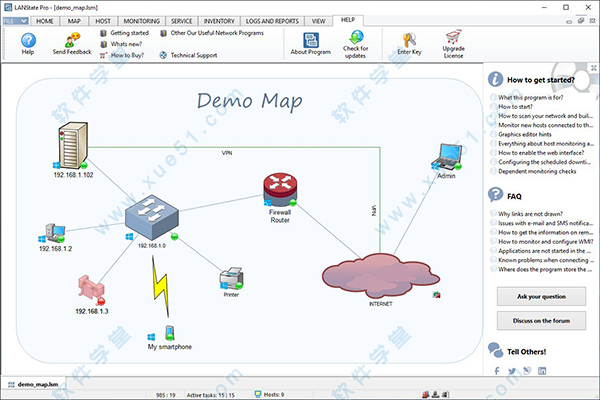The width and height of the screenshot is (600, 400).
Task: Open the MONITORING tab
Action: pos(142,21)
